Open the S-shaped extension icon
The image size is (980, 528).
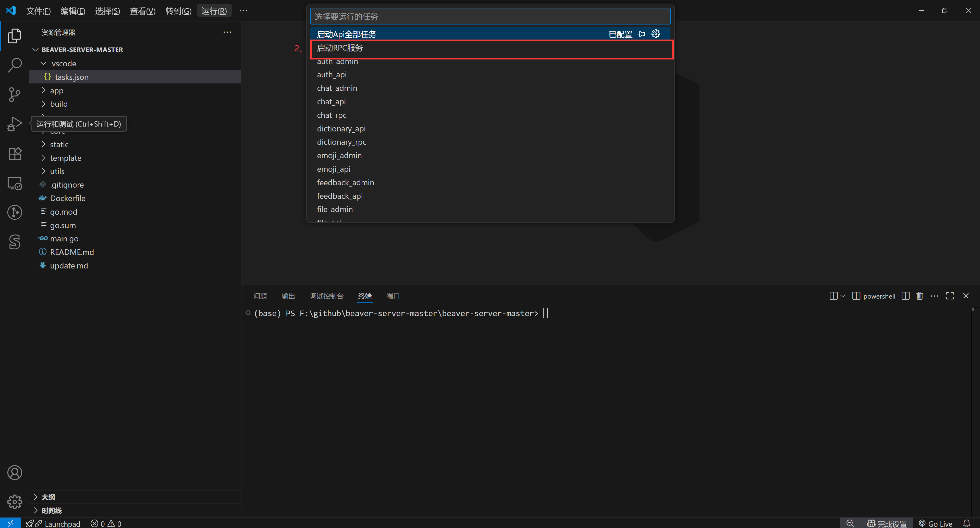(x=15, y=242)
